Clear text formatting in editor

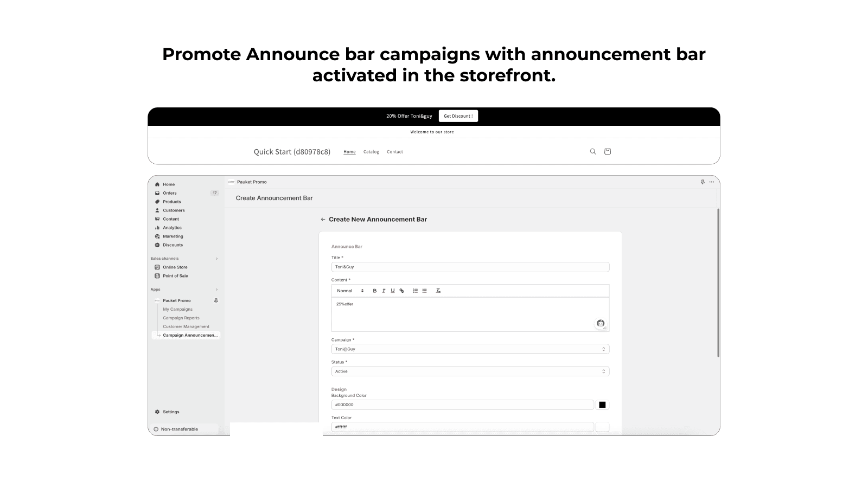click(438, 291)
